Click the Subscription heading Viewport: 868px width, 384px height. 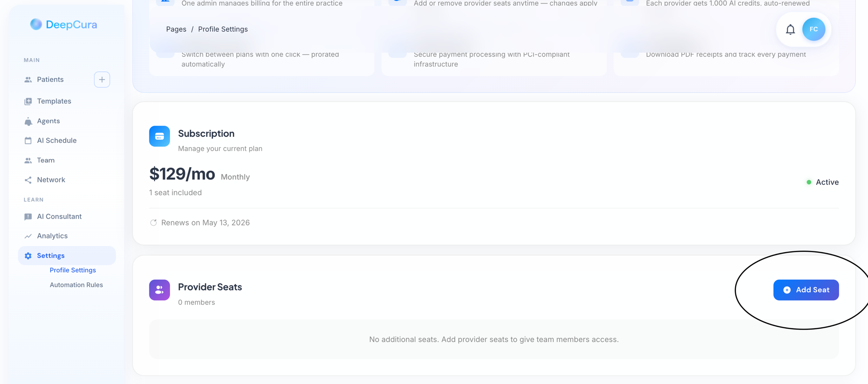[206, 133]
